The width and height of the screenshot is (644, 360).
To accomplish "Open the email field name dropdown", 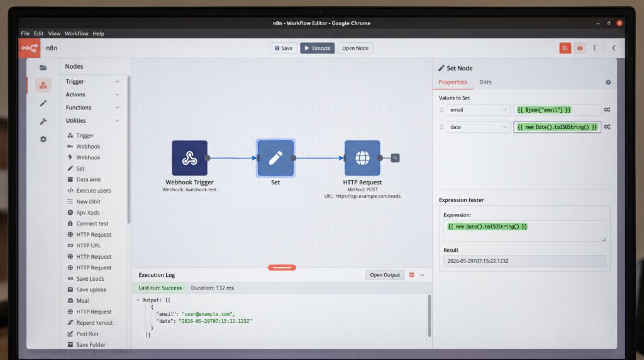I will pyautogui.click(x=478, y=110).
